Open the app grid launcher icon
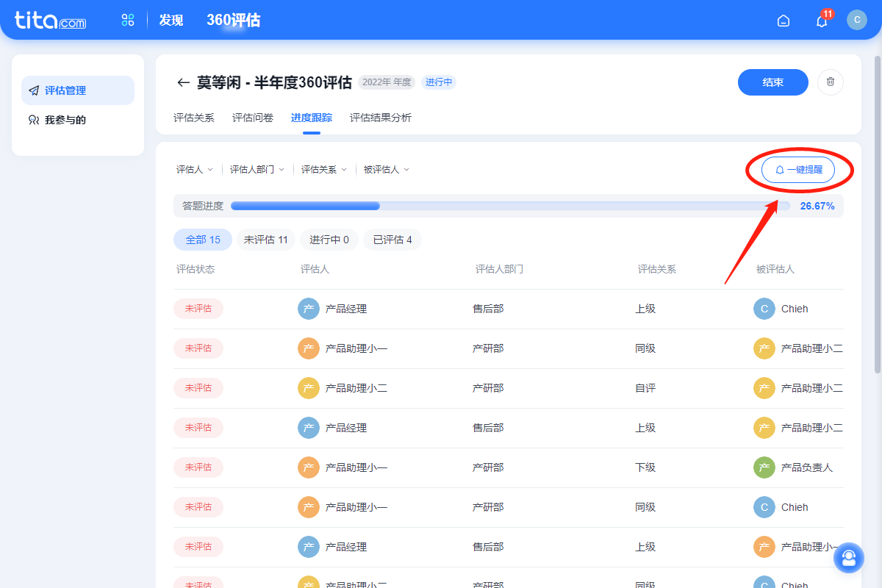The height and width of the screenshot is (588, 882). [128, 21]
